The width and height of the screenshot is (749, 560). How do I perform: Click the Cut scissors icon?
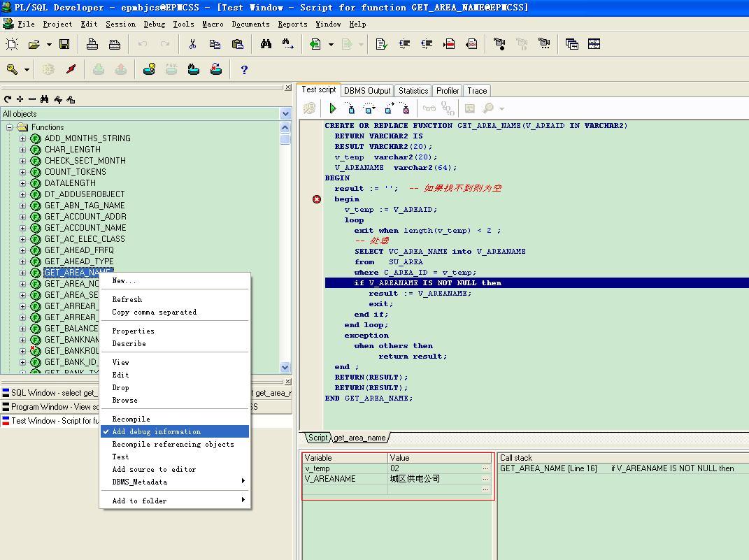[x=192, y=44]
